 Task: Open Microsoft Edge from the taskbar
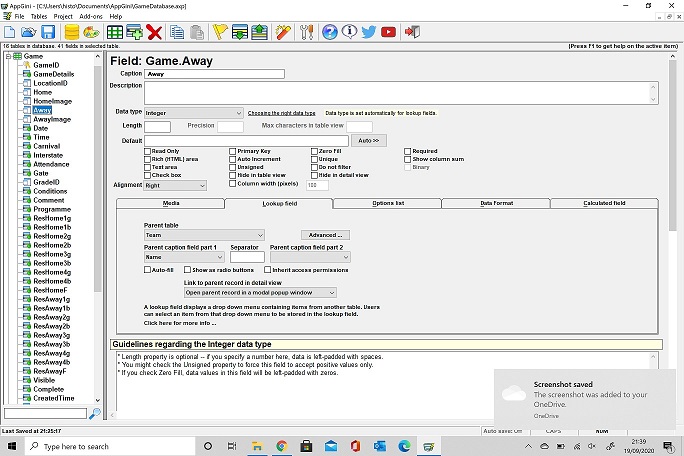pos(404,446)
